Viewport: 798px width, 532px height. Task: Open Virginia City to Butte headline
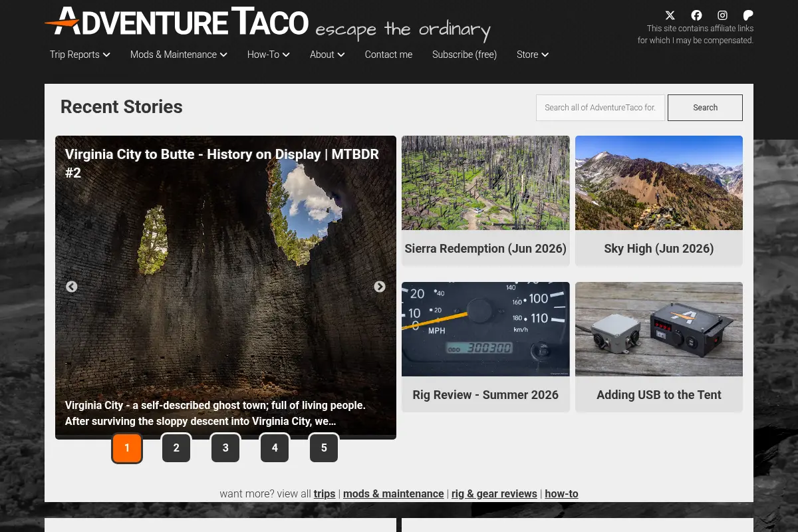tap(222, 164)
